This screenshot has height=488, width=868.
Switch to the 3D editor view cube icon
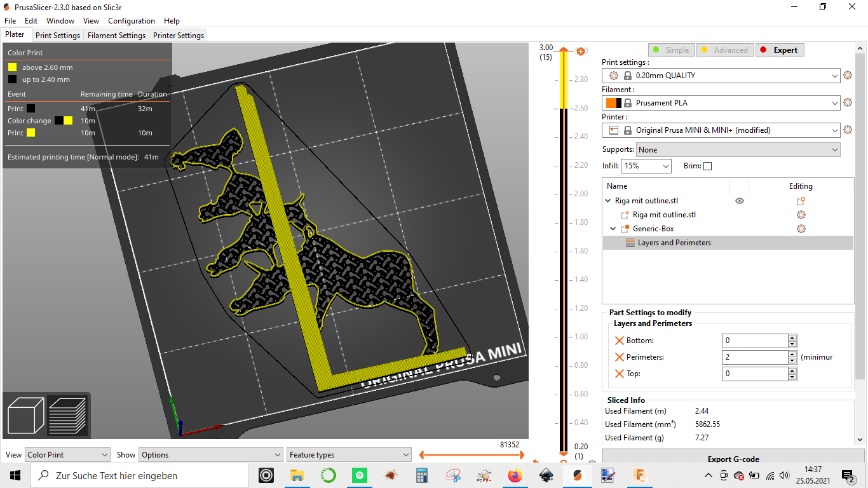25,416
